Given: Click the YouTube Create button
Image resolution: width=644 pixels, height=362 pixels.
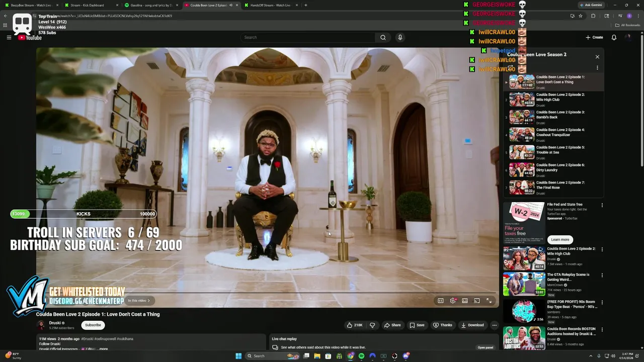Looking at the screenshot, I should pos(594,37).
